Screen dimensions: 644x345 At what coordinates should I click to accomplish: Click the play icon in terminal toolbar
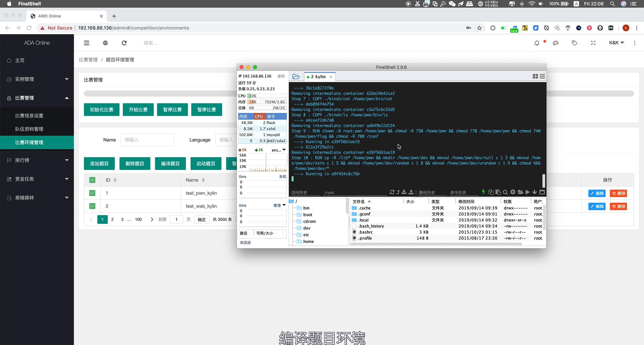[x=528, y=192]
